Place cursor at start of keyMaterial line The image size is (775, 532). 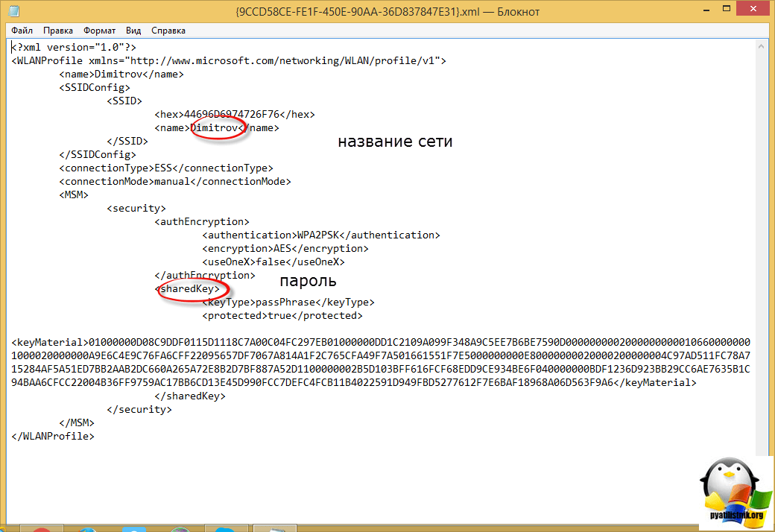[12, 343]
